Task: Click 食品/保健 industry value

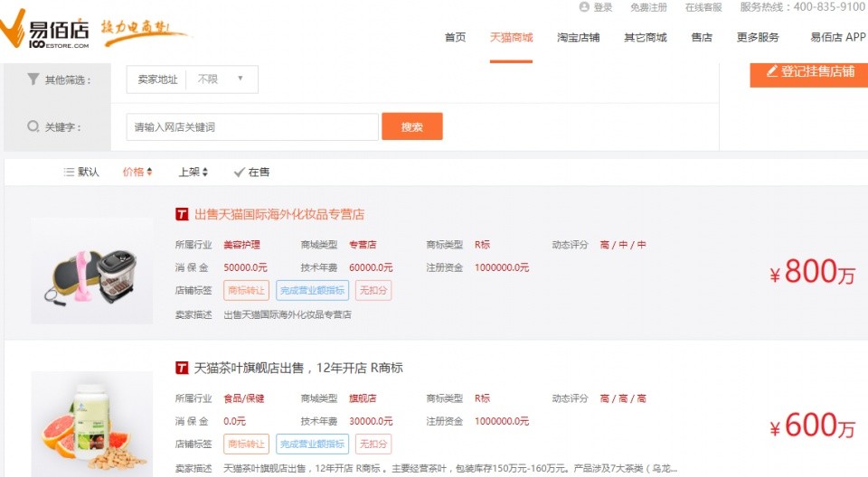Action: [x=244, y=398]
